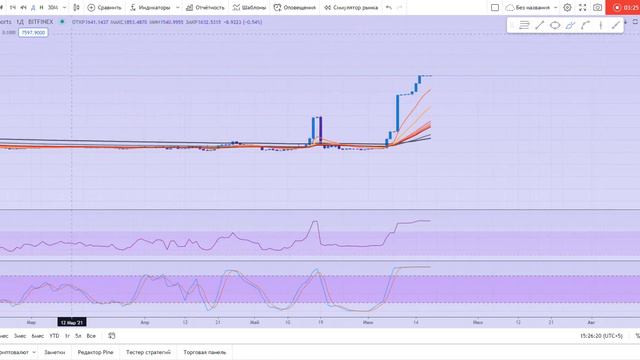Open the Редактор Pine tab
This screenshot has height=360, width=640.
[x=96, y=352]
